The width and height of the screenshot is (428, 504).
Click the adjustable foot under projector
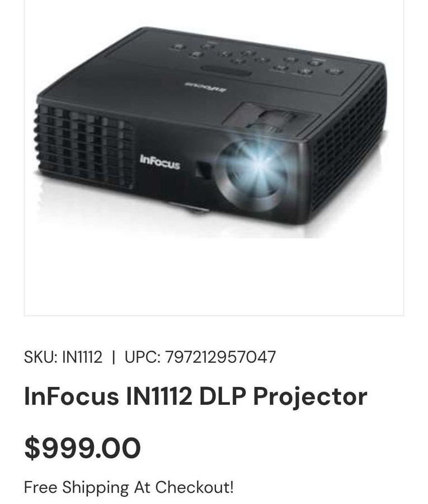click(x=190, y=208)
